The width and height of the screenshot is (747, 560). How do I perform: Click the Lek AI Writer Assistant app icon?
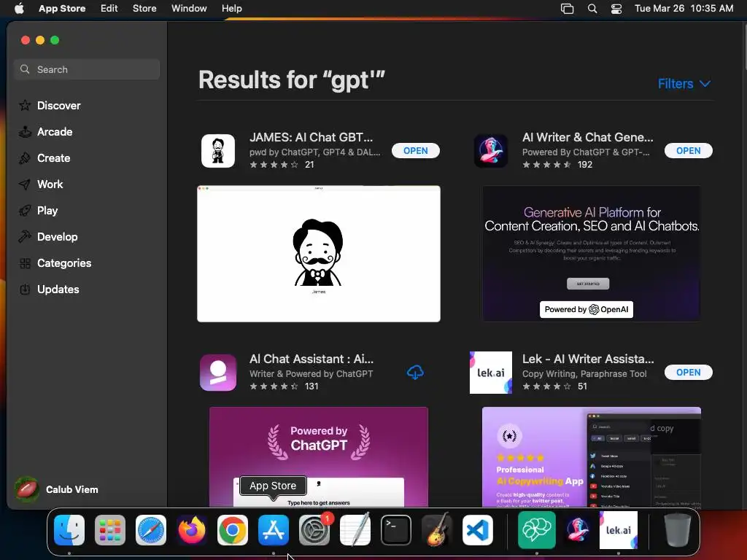coord(491,373)
